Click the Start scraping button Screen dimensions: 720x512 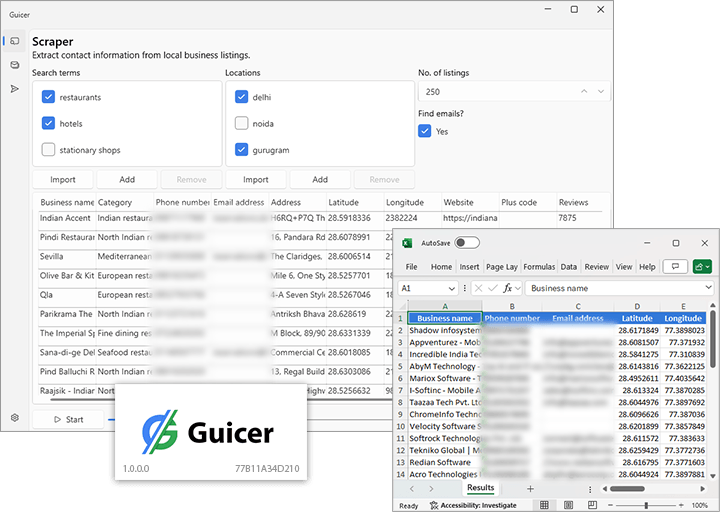(68, 419)
